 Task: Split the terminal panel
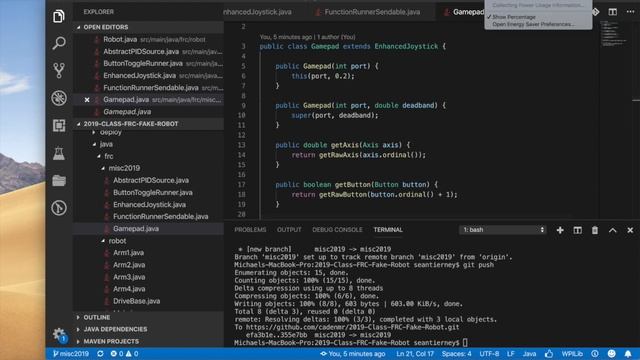coord(578,230)
